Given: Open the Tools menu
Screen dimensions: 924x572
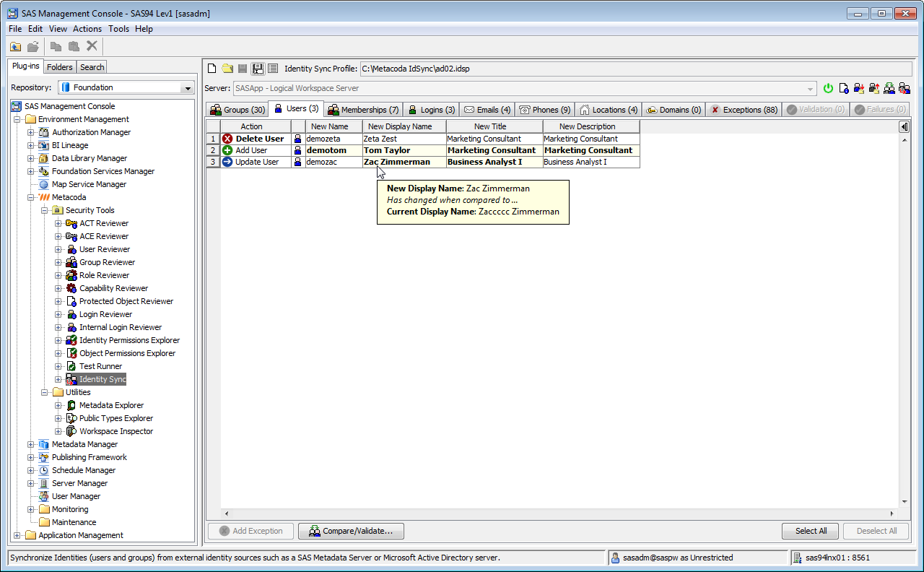Looking at the screenshot, I should click(119, 29).
